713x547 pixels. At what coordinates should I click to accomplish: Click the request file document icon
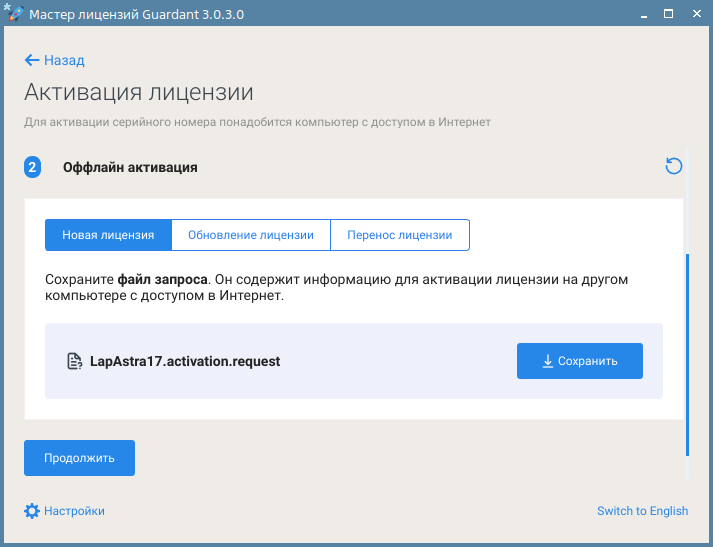tap(74, 361)
